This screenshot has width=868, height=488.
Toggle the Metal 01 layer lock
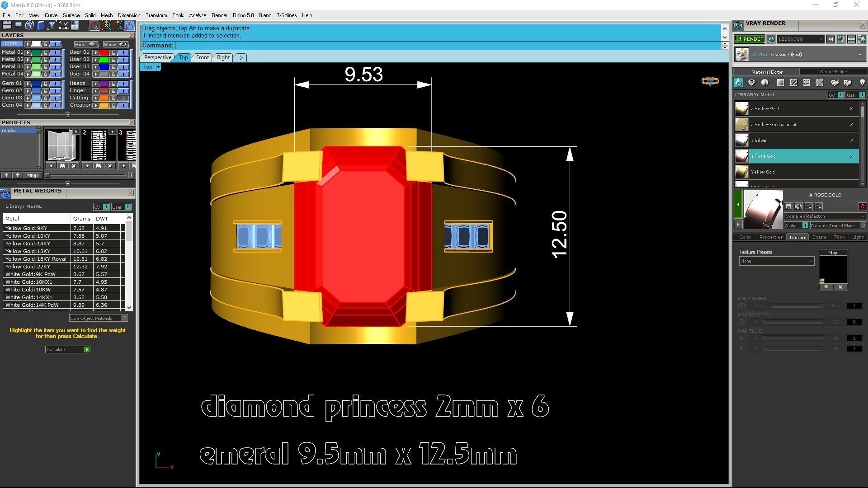pyautogui.click(x=45, y=52)
